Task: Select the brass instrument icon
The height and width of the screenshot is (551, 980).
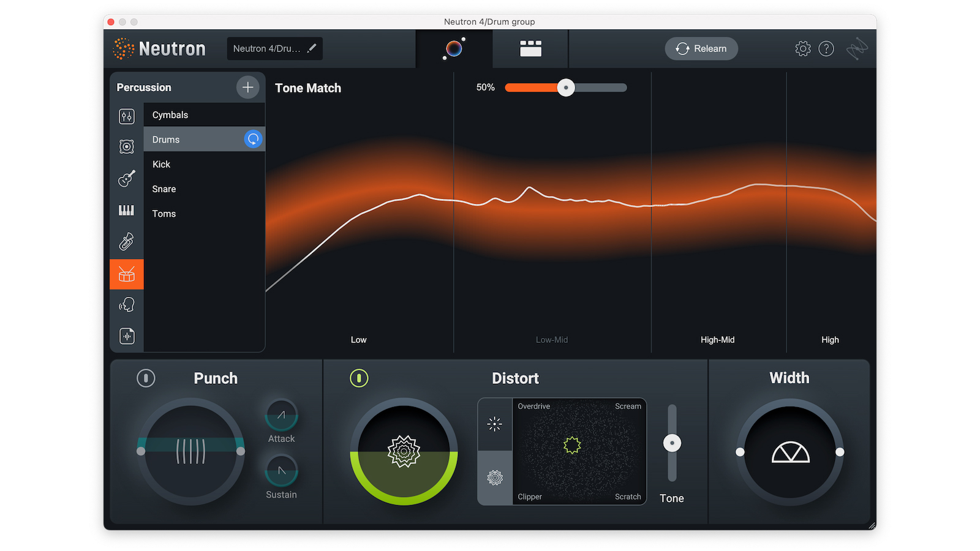Action: click(x=126, y=241)
